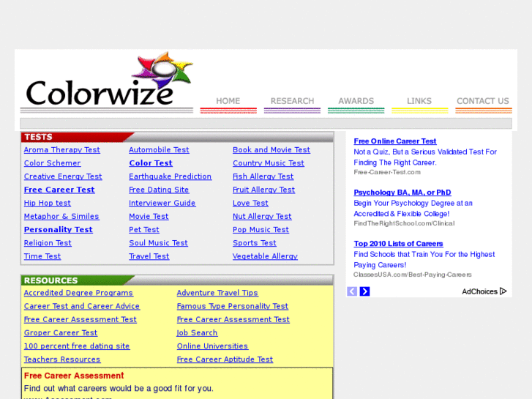
Task: Open the Metaphor & Similes link
Action: 61,216
